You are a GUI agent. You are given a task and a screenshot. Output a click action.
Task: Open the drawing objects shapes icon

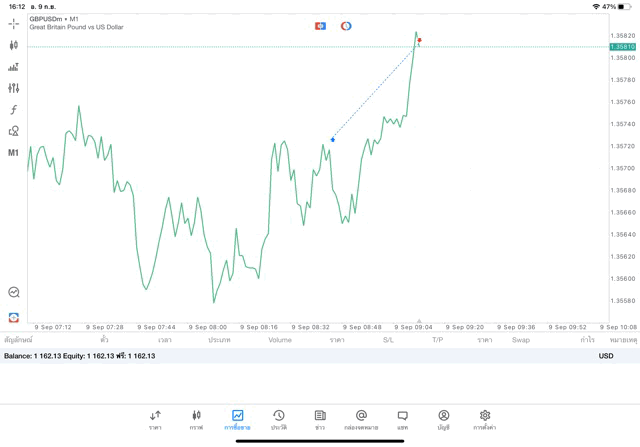14,131
